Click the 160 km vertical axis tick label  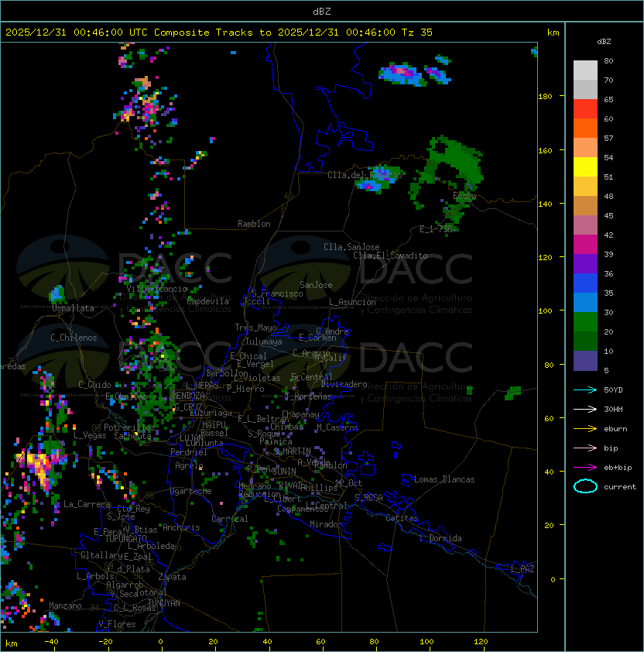pos(545,150)
